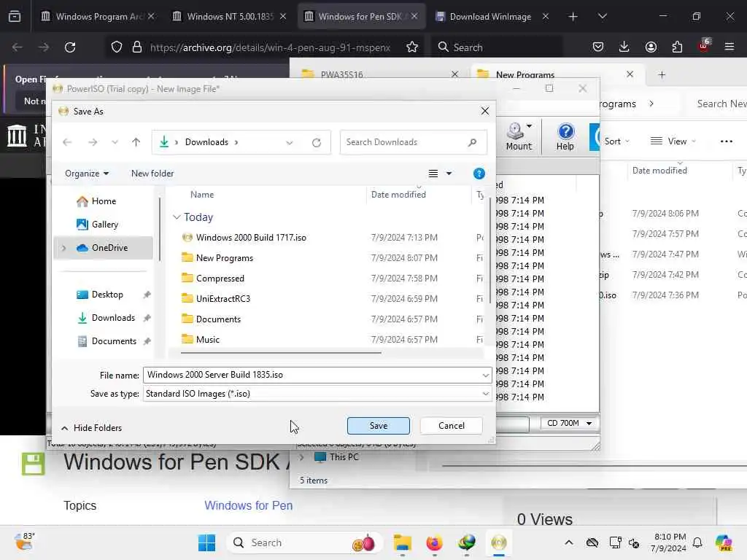Select Desktop in quick access list
The height and width of the screenshot is (560, 747).
pyautogui.click(x=107, y=295)
